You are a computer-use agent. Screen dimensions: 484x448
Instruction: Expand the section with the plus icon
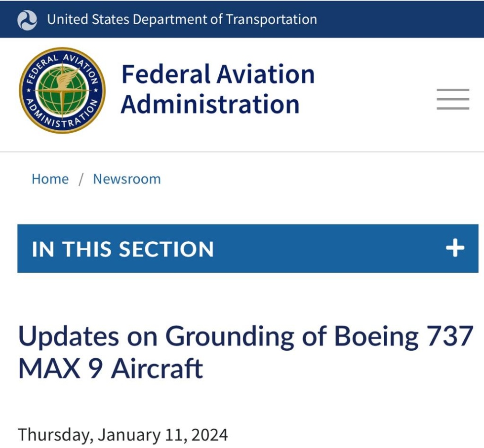[455, 248]
